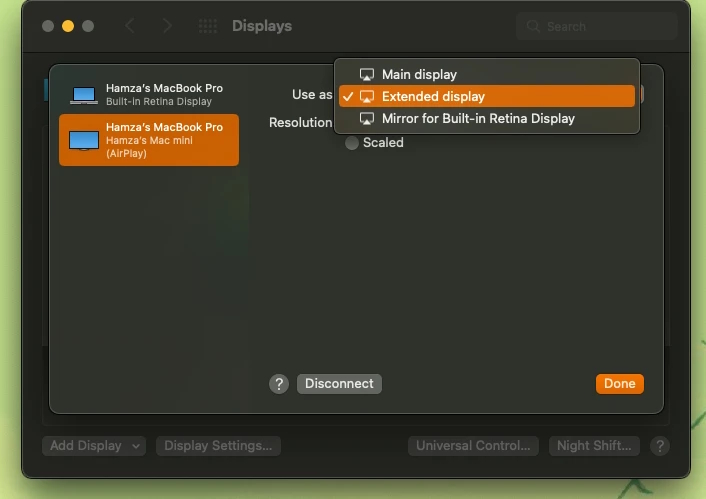Screen dimensions: 706x499
Task: Select the Scaled resolution radio button
Action: pos(352,143)
